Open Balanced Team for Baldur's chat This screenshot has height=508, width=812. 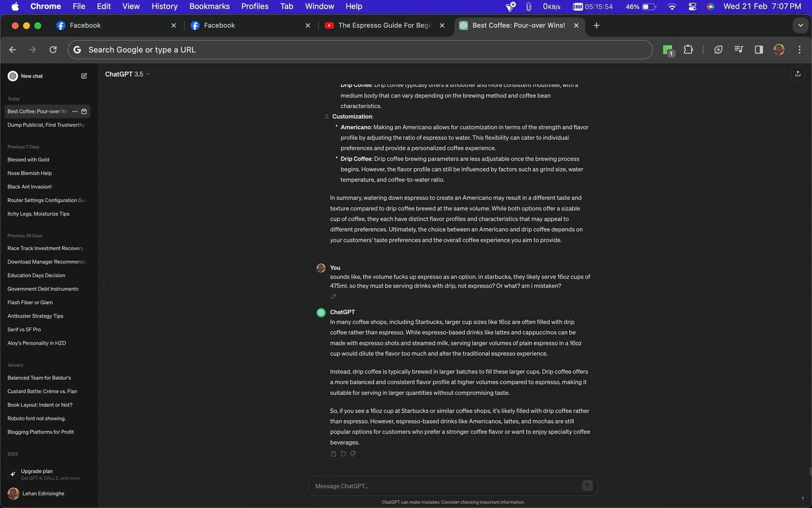coord(39,378)
